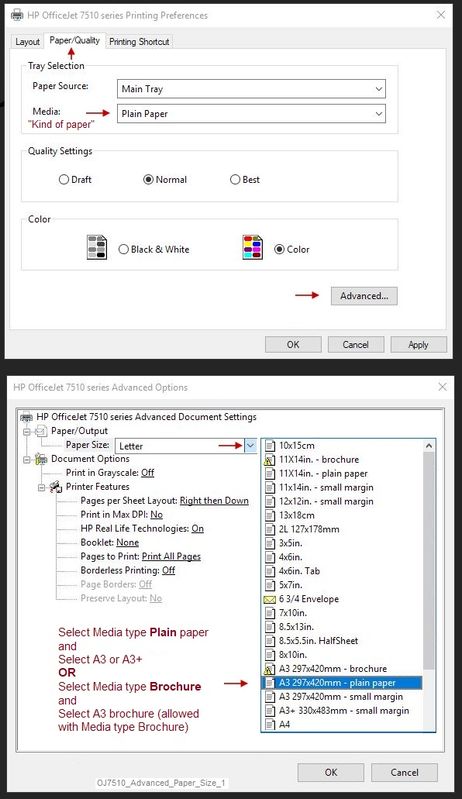The width and height of the screenshot is (462, 799).
Task: Click paper size list scroll up arrow
Action: 429,446
